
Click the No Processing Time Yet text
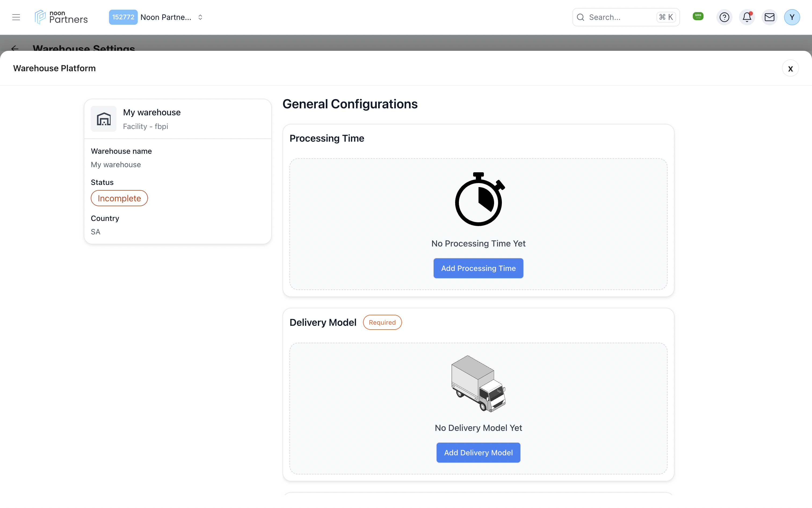[x=478, y=243]
